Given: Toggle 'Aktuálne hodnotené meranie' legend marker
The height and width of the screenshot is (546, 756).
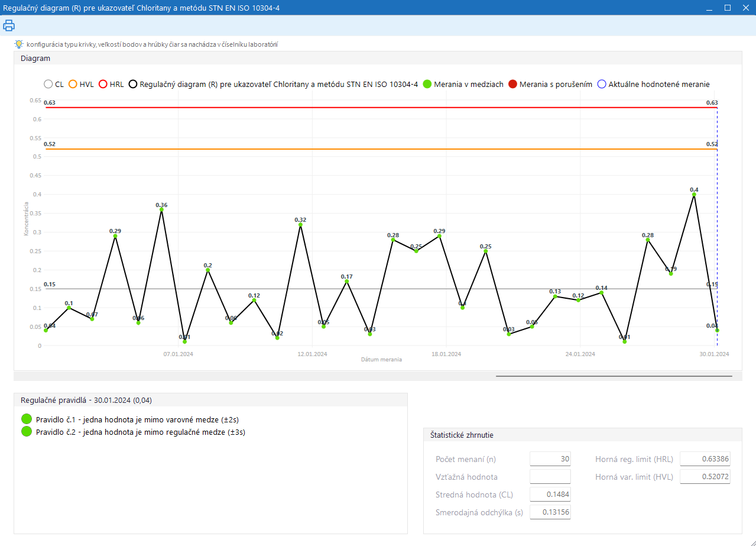Looking at the screenshot, I should [602, 85].
